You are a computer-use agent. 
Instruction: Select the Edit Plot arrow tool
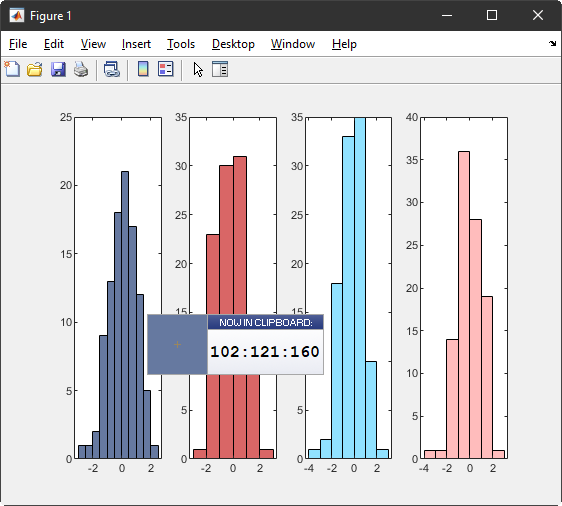198,70
